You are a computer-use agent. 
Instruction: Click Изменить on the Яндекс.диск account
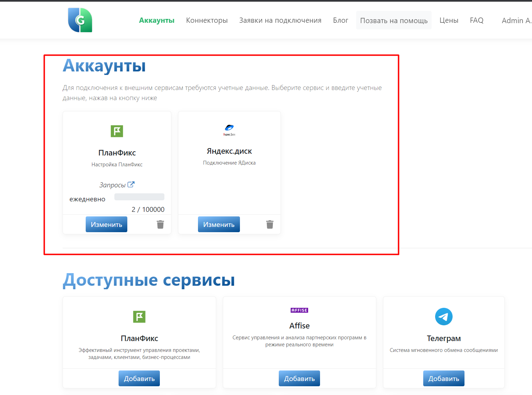219,224
